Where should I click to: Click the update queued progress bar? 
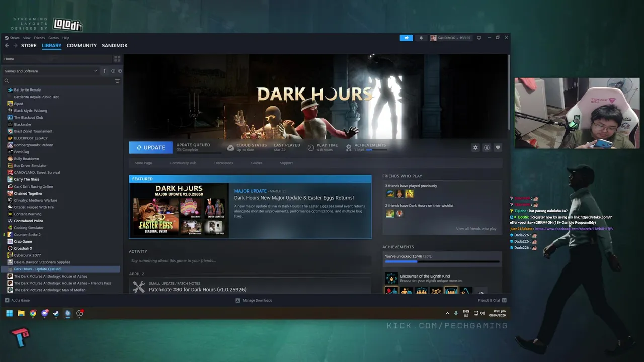point(199,152)
